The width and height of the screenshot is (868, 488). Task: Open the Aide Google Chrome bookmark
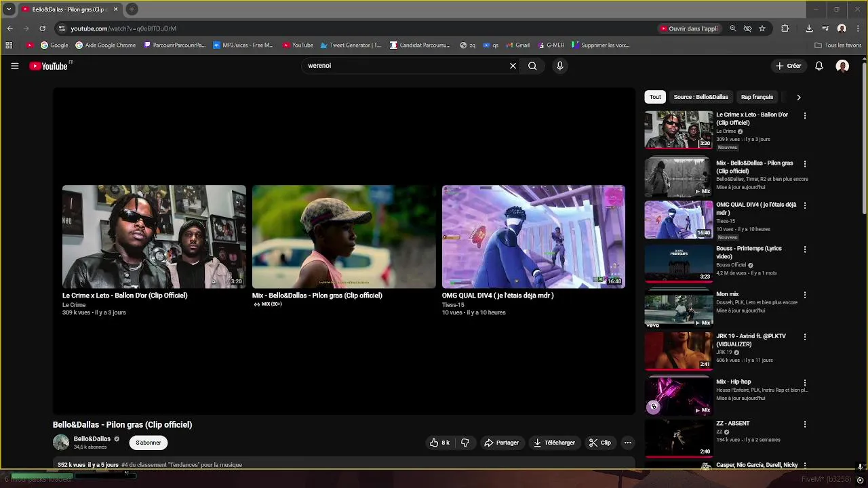pyautogui.click(x=105, y=45)
